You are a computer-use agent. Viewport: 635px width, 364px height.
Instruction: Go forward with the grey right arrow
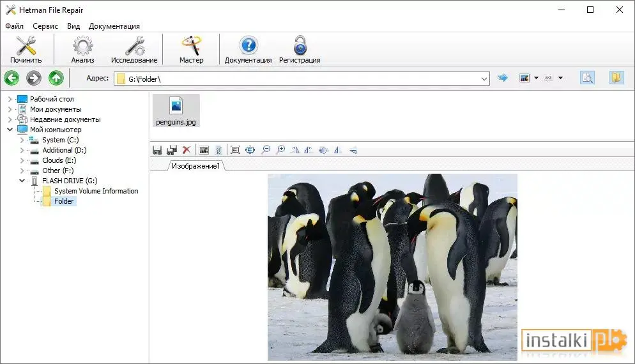pyautogui.click(x=34, y=78)
